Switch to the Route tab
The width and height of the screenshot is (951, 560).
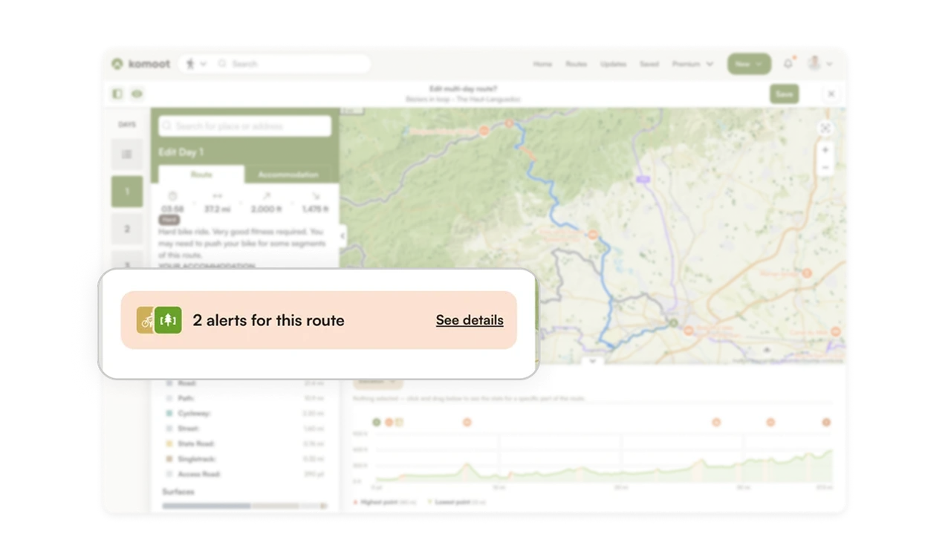pos(201,175)
